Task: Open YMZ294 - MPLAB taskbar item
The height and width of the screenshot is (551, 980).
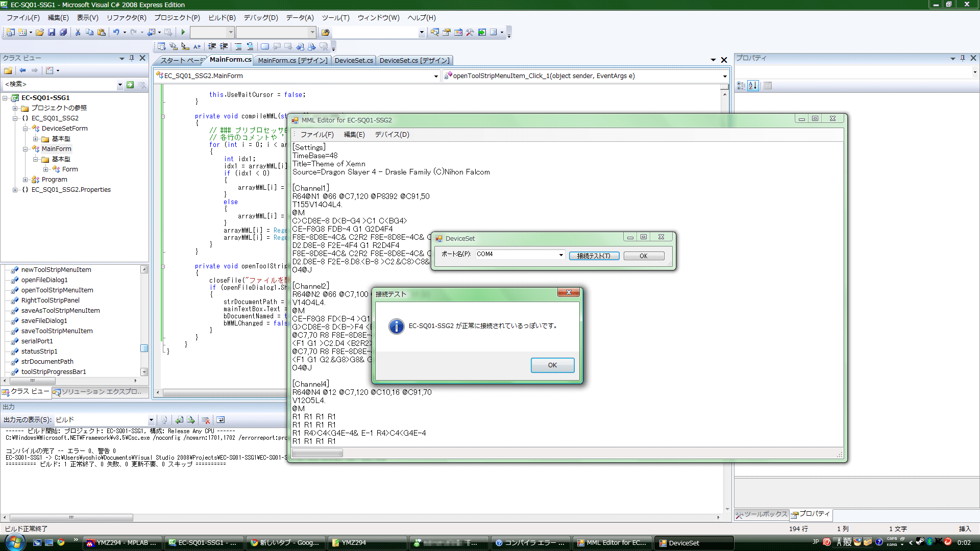Action: coord(122,543)
